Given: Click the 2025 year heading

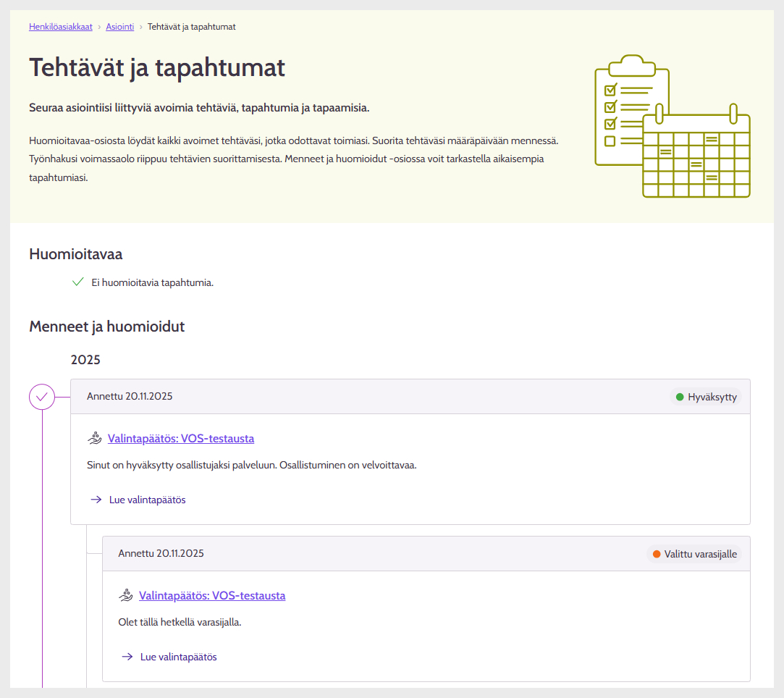Looking at the screenshot, I should point(85,360).
